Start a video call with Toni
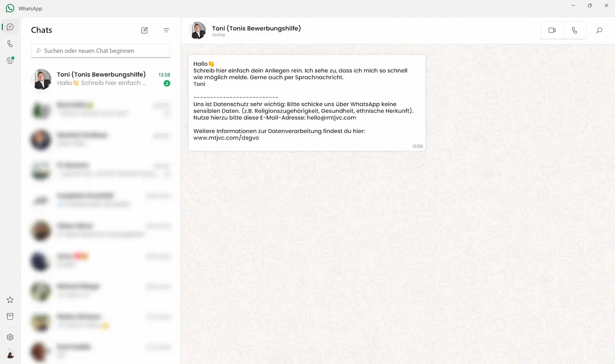Viewport: 615px width, 364px height. coord(552,30)
